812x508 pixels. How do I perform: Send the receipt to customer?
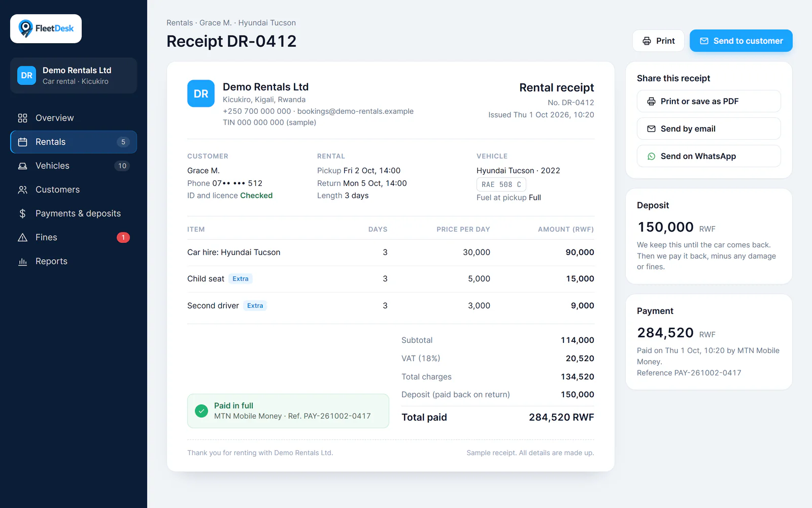point(741,41)
